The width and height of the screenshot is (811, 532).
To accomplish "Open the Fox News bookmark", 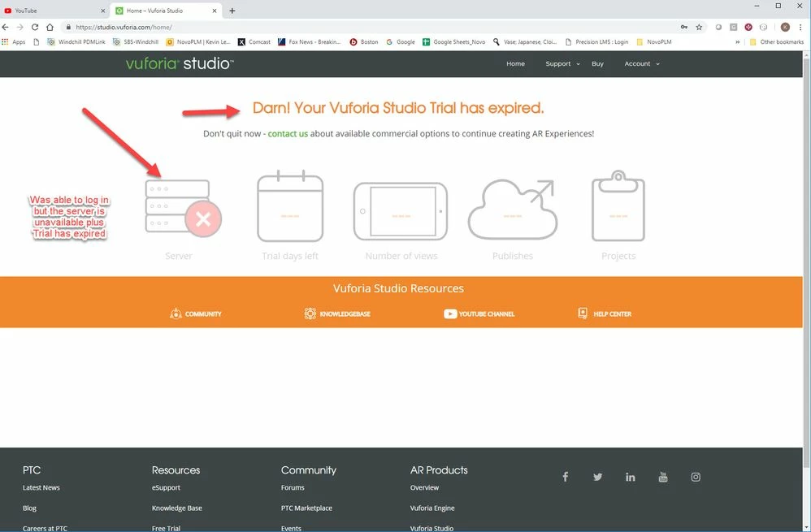I will pos(310,42).
